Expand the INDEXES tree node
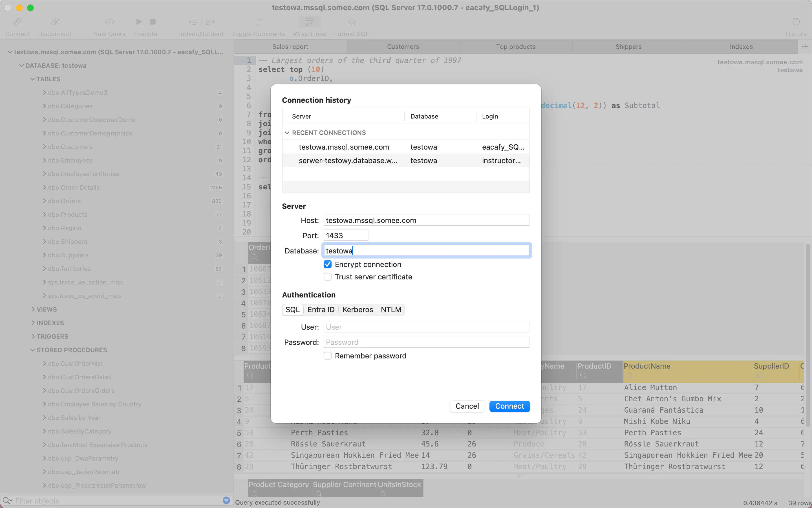 [x=33, y=323]
